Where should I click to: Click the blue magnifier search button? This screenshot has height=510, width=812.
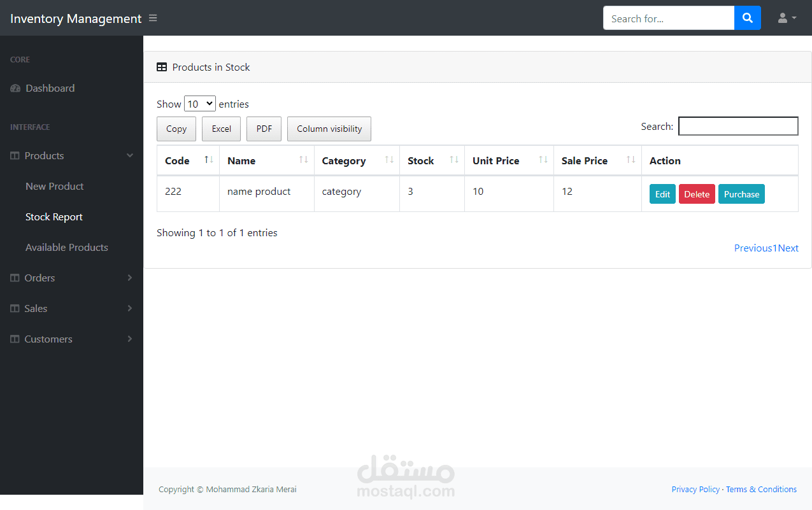coord(748,18)
